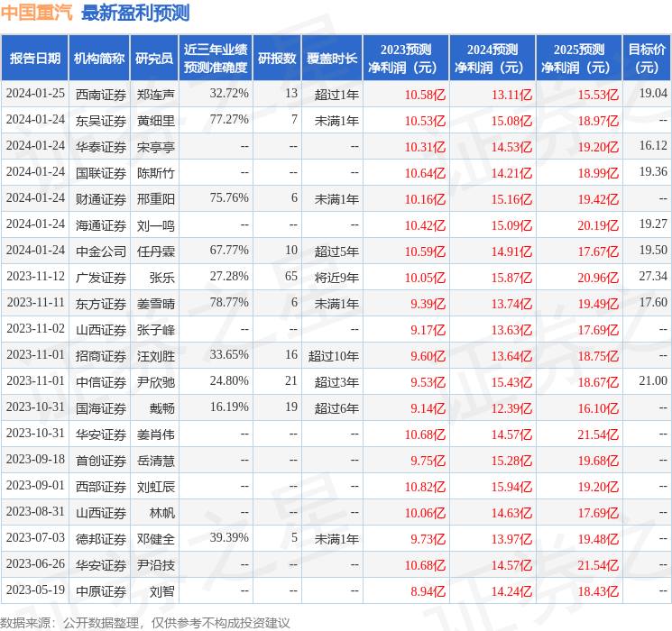Click 2023 profit forecast 8.94亿
The height and width of the screenshot is (631, 672).
pyautogui.click(x=428, y=591)
